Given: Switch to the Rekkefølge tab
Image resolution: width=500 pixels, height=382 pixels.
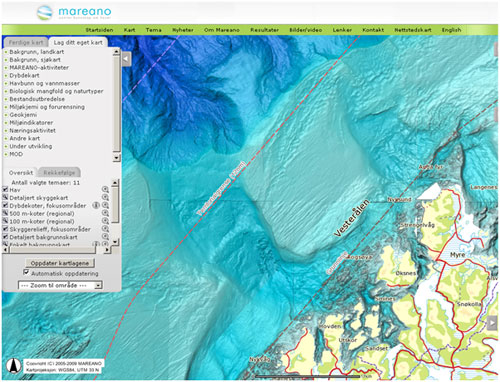Looking at the screenshot, I should click(x=59, y=172).
